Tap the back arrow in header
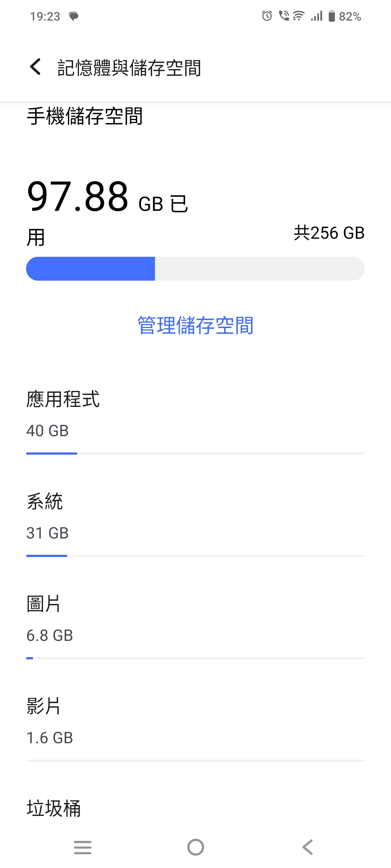391x868 pixels. (x=35, y=67)
